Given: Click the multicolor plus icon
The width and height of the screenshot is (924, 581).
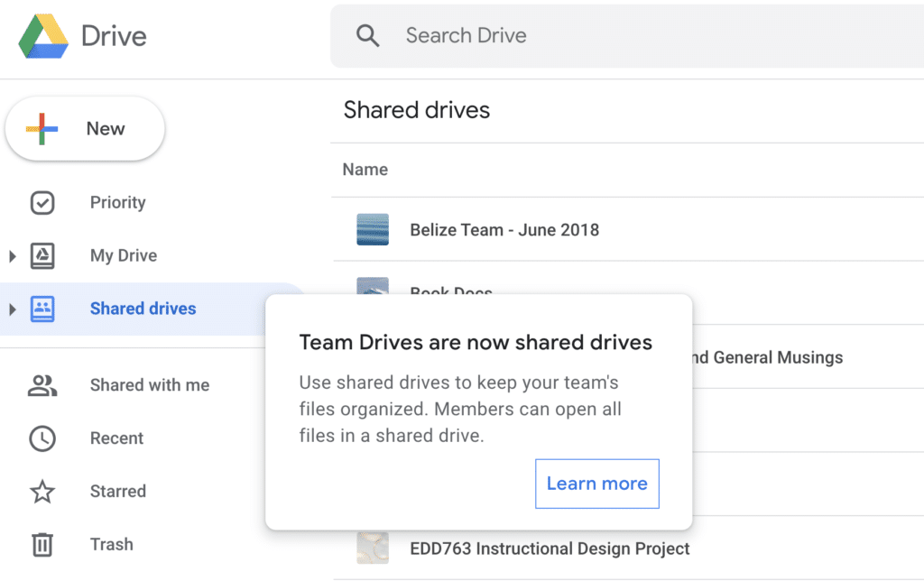Looking at the screenshot, I should pyautogui.click(x=42, y=128).
